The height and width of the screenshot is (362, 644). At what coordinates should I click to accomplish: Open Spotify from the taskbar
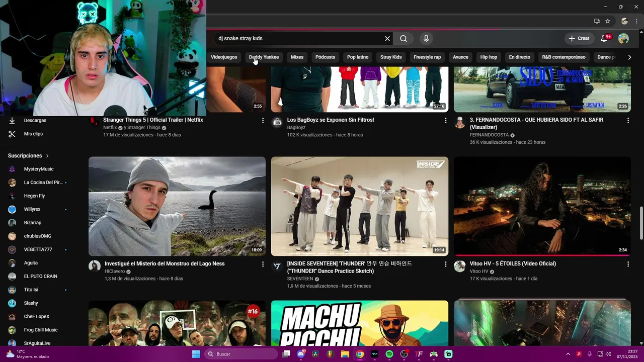389,354
